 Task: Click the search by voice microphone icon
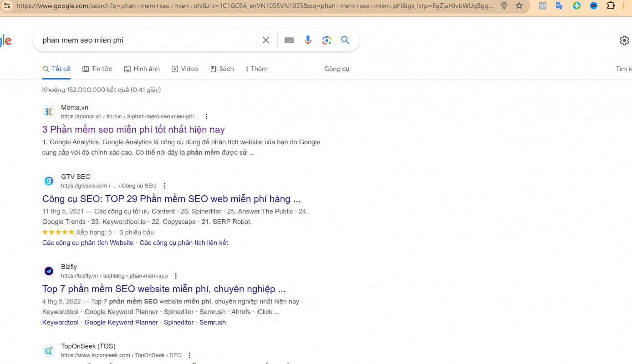(x=308, y=40)
